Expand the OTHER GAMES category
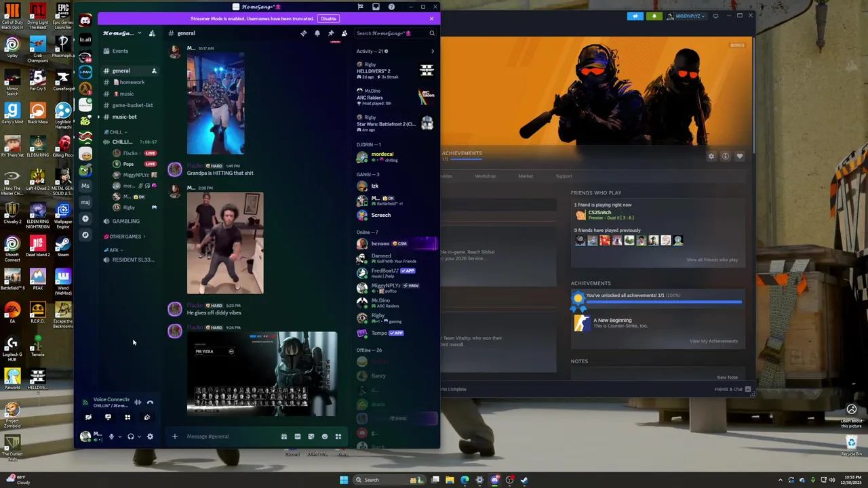 pyautogui.click(x=124, y=237)
